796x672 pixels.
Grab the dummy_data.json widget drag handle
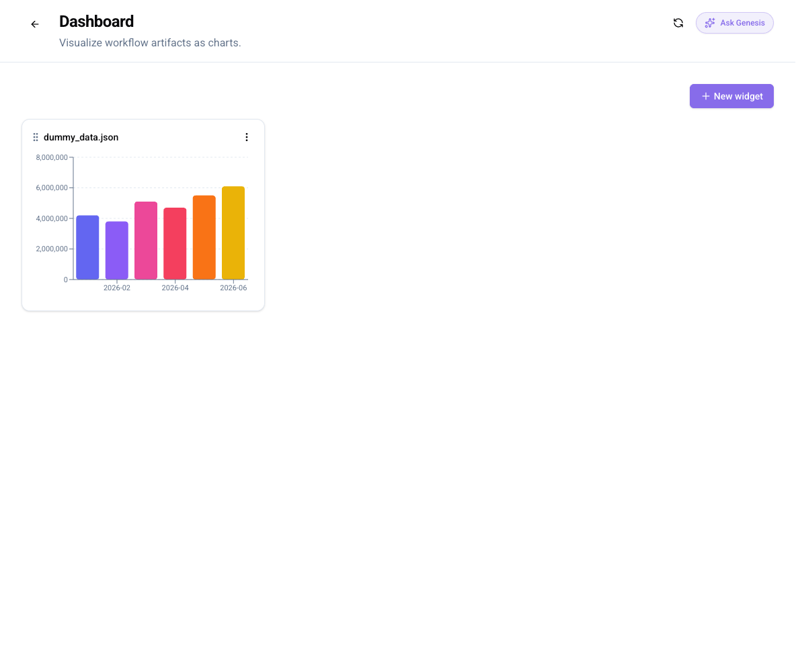coord(36,137)
